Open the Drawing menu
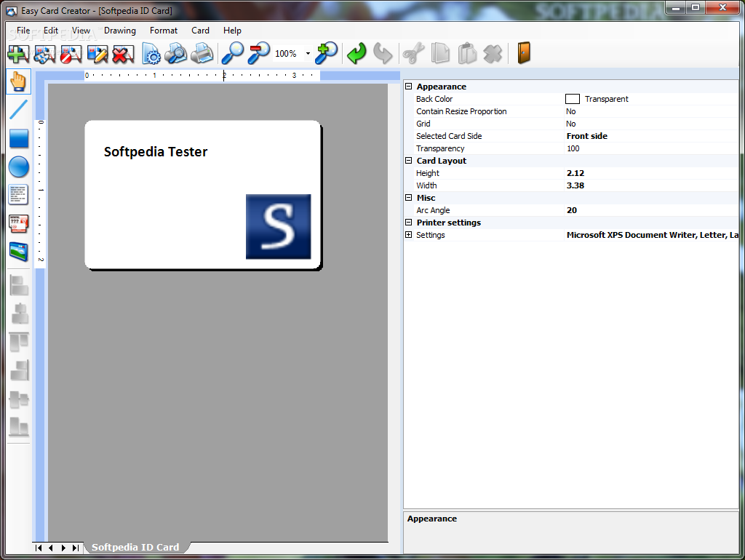Viewport: 745px width, 560px height. click(120, 31)
